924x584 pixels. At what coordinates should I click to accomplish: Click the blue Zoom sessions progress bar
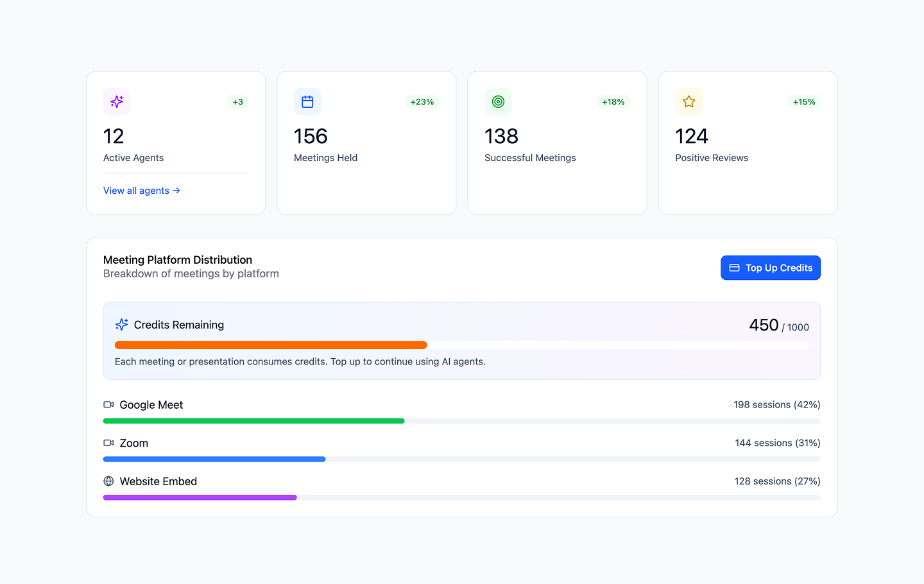pos(214,459)
